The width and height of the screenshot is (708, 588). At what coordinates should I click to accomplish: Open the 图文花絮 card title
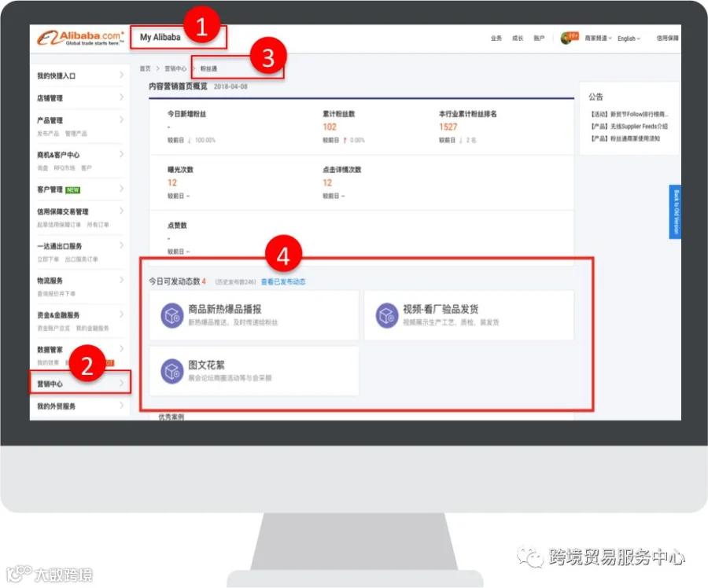point(206,365)
